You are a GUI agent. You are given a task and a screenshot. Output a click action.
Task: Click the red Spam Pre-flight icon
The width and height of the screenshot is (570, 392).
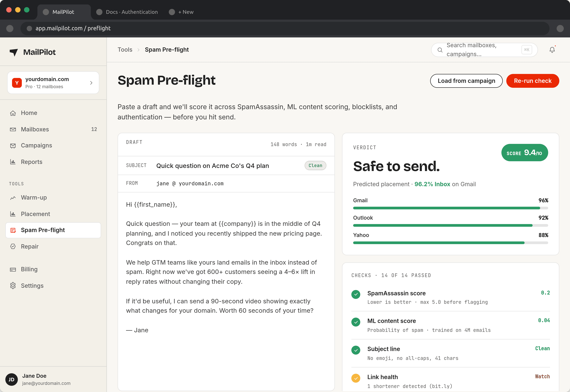click(13, 230)
